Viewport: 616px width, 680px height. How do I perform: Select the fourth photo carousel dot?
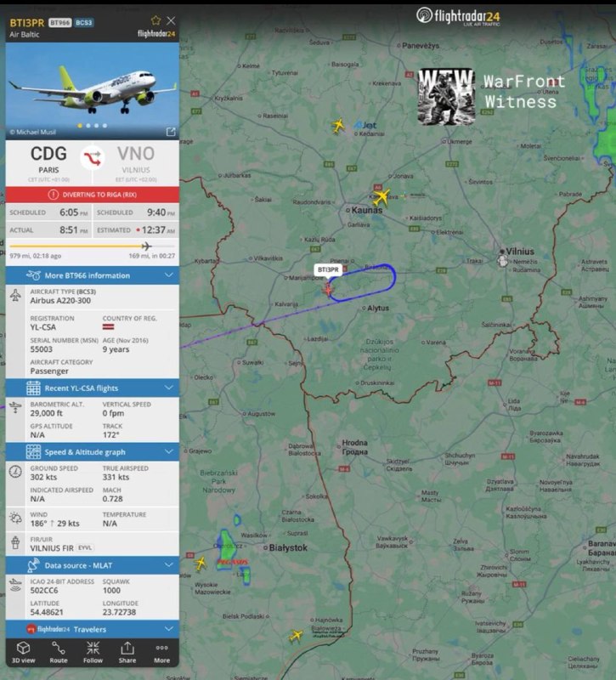[x=105, y=126]
